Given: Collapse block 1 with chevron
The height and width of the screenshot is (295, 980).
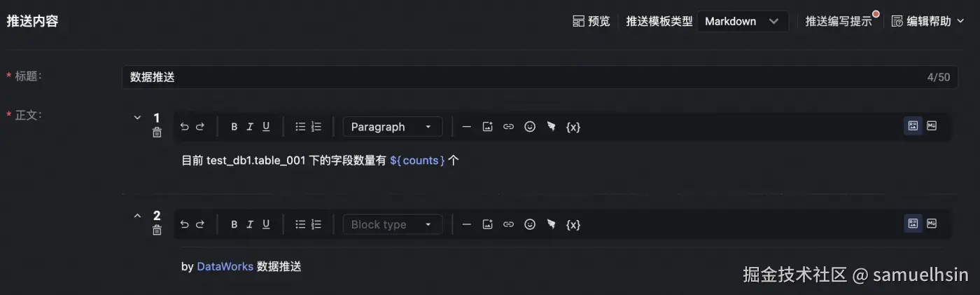Looking at the screenshot, I should [x=138, y=117].
